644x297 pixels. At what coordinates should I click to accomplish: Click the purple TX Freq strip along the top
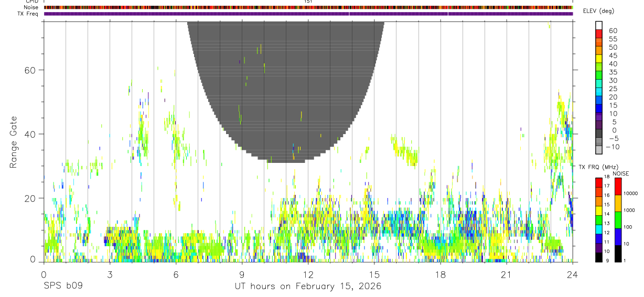tap(308, 14)
